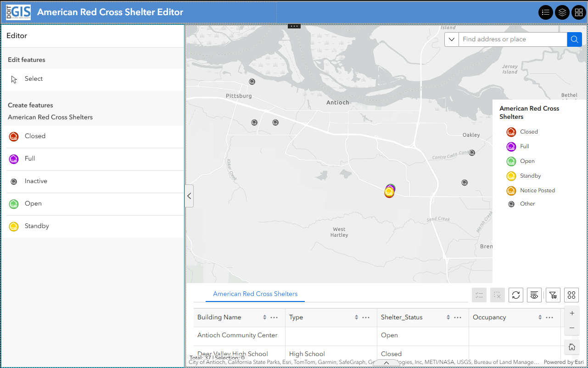Click the Editor panel heading
The width and height of the screenshot is (588, 368).
[17, 36]
